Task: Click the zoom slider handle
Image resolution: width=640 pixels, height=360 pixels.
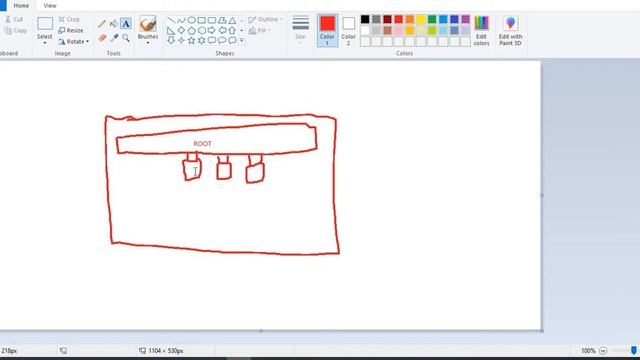Action: (x=633, y=351)
